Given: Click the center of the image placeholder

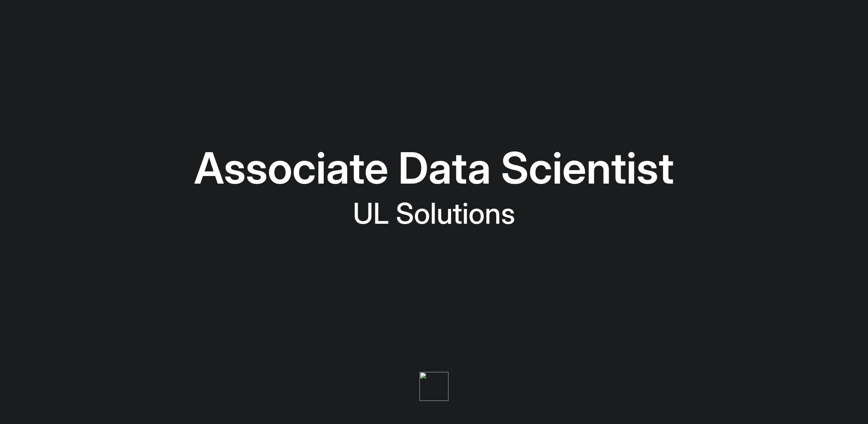Looking at the screenshot, I should pyautogui.click(x=434, y=386).
